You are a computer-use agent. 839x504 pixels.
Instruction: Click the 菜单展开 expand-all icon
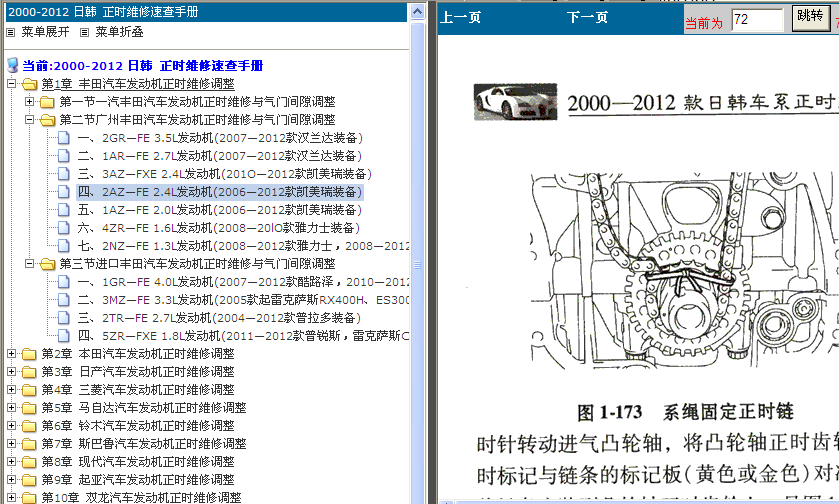[x=11, y=33]
